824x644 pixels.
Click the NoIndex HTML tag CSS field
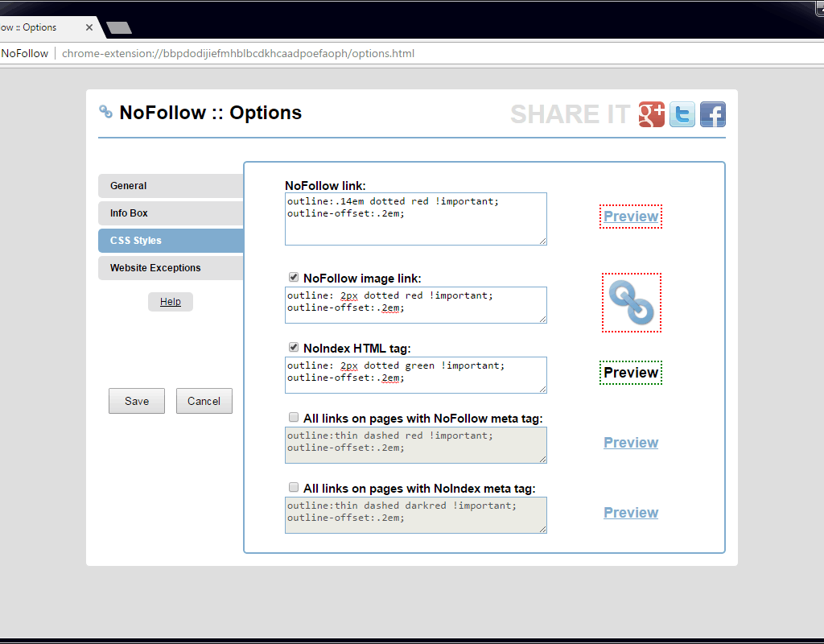[x=415, y=375]
